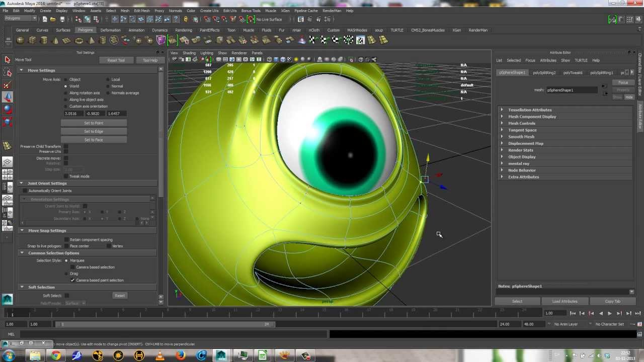Click New Scene icon on status line

[45, 19]
